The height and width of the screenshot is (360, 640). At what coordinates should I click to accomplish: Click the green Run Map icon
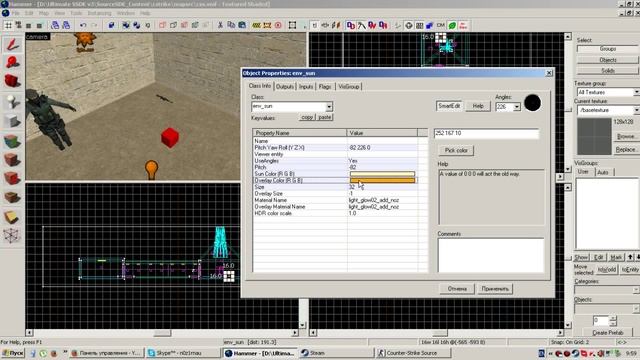point(452,25)
